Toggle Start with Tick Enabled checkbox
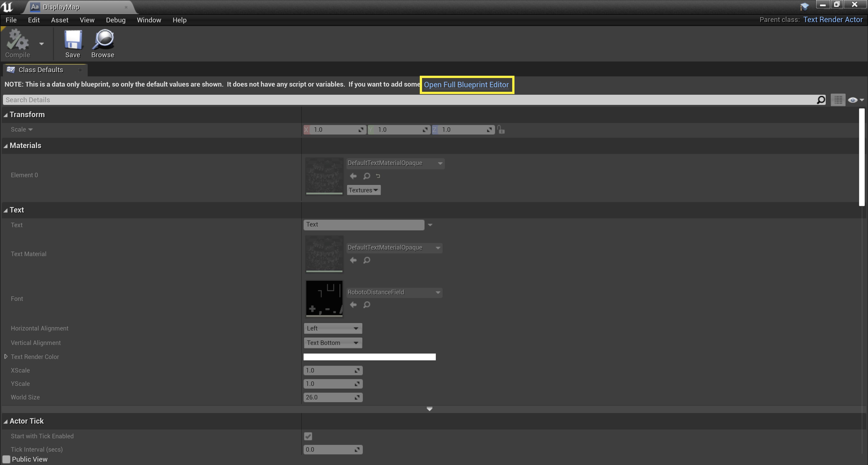868x465 pixels. pyautogui.click(x=308, y=436)
